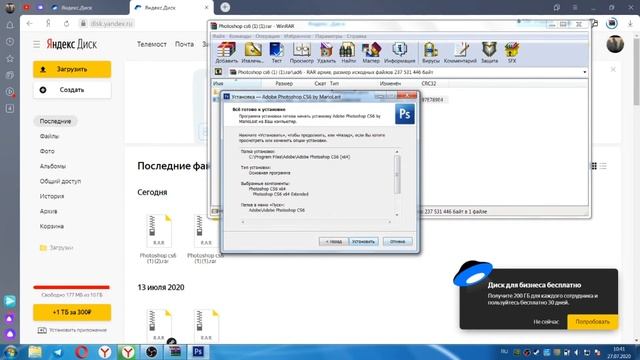
Task: Click installer summary vertical scrollbar
Action: 397,175
